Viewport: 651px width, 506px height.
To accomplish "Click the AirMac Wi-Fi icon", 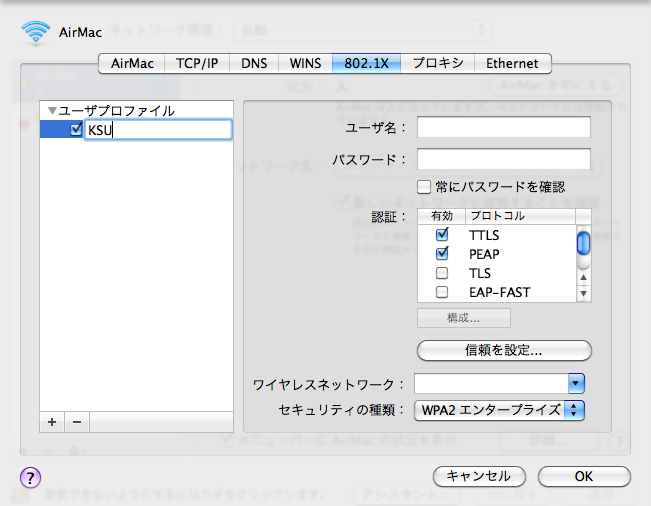I will 36,32.
